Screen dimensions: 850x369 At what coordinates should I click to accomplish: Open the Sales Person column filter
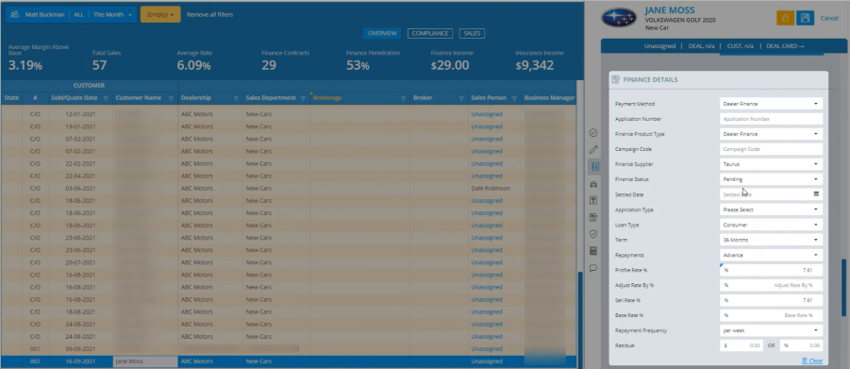point(514,99)
